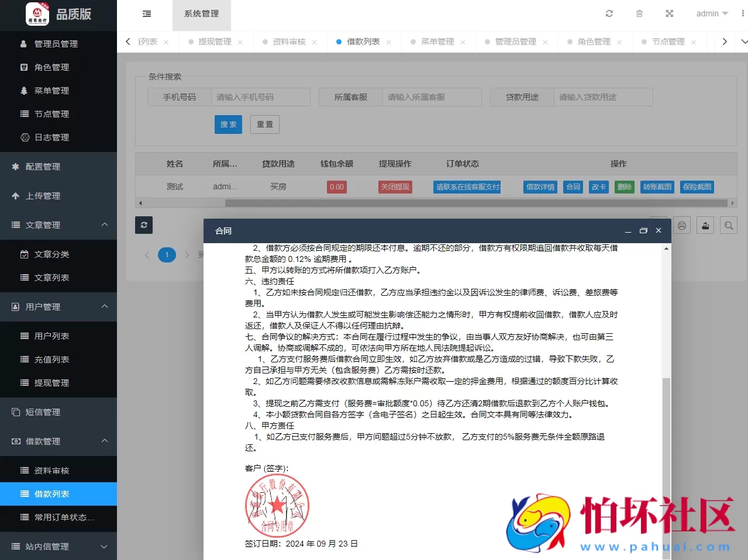Select page 1 in pagination
The image size is (748, 560).
pyautogui.click(x=167, y=255)
